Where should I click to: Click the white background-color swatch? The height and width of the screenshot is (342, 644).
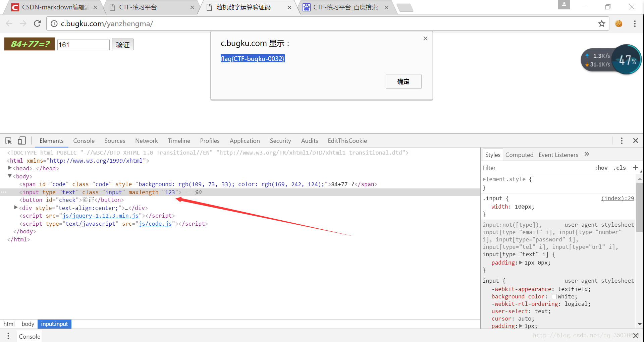point(554,296)
